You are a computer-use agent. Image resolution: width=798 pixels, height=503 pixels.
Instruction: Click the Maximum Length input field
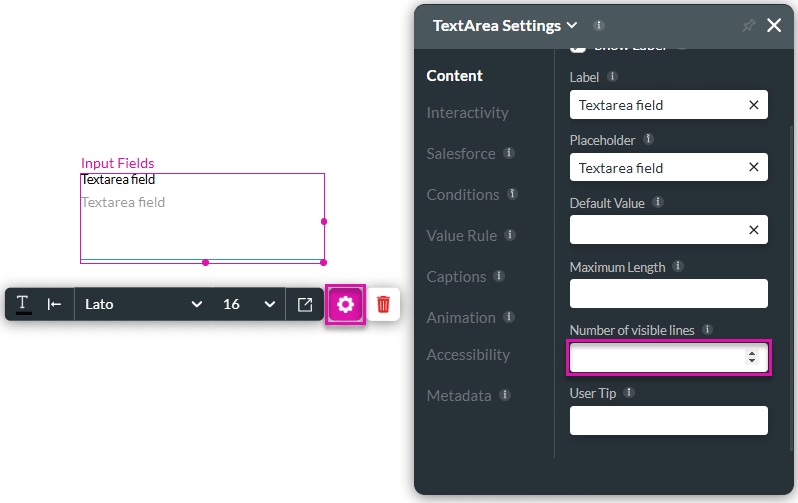pyautogui.click(x=668, y=294)
